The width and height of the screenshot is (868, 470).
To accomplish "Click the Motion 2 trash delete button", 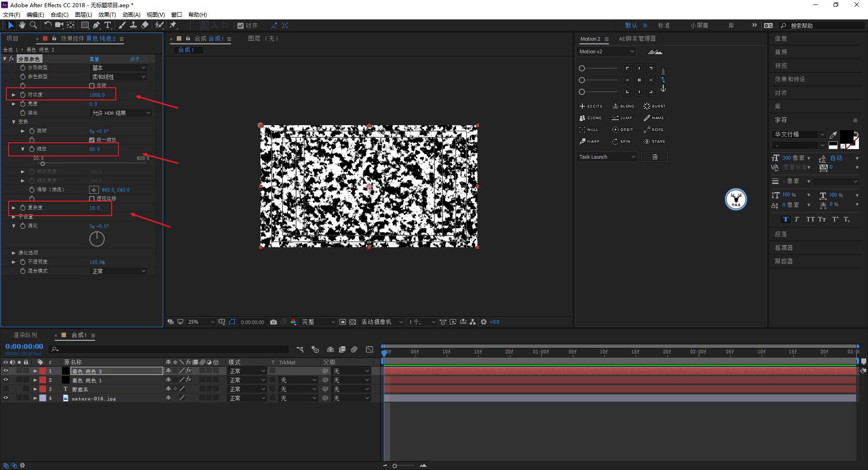I will [655, 157].
